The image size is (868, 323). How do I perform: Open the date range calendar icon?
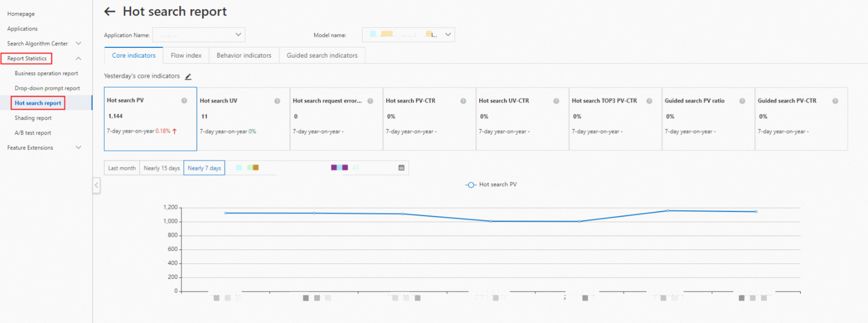tap(402, 168)
